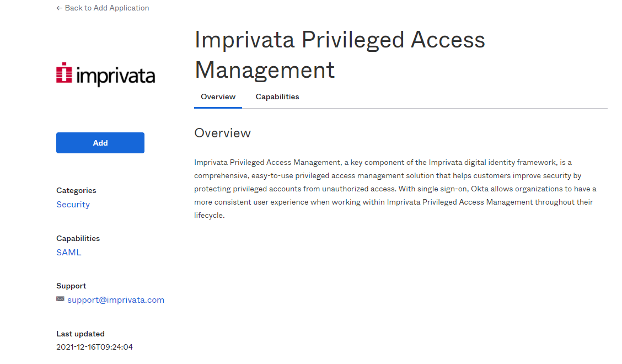622x364 pixels.
Task: Click the Capabilities label in left sidebar
Action: 78,238
